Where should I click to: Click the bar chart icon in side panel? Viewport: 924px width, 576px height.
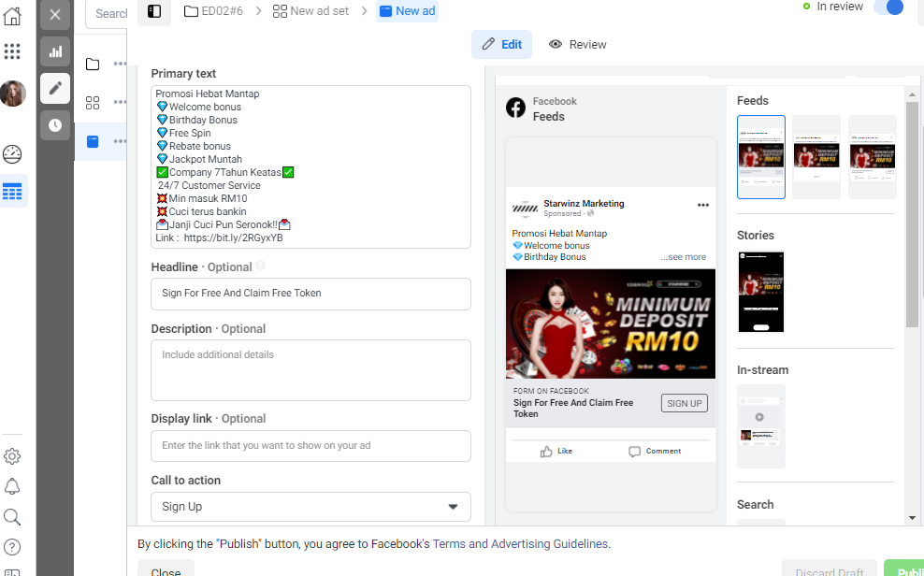pyautogui.click(x=55, y=51)
